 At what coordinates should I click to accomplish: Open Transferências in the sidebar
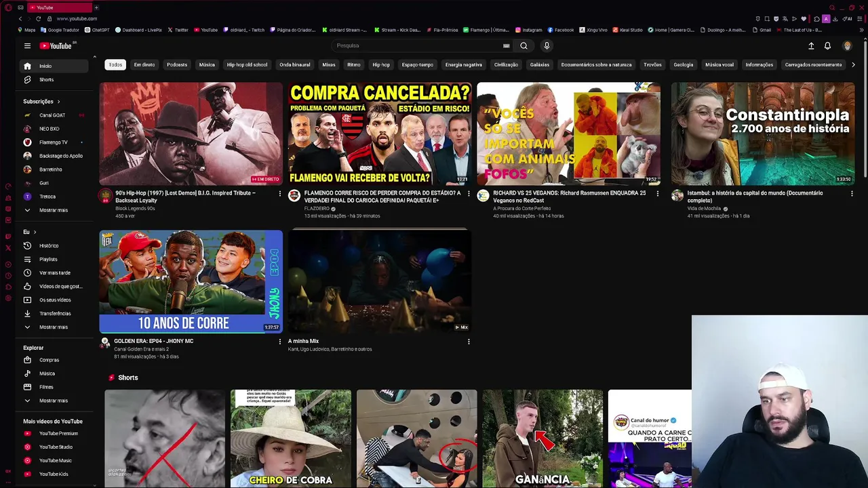click(54, 313)
